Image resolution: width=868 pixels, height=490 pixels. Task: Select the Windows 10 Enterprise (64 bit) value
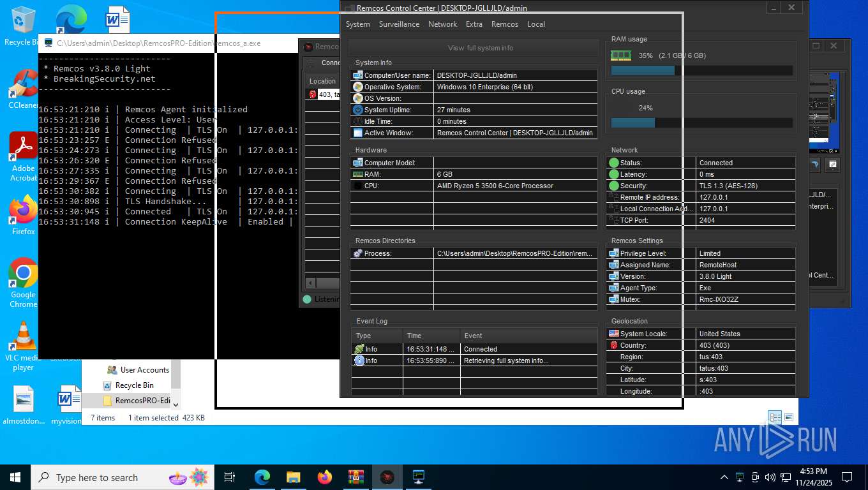click(484, 87)
